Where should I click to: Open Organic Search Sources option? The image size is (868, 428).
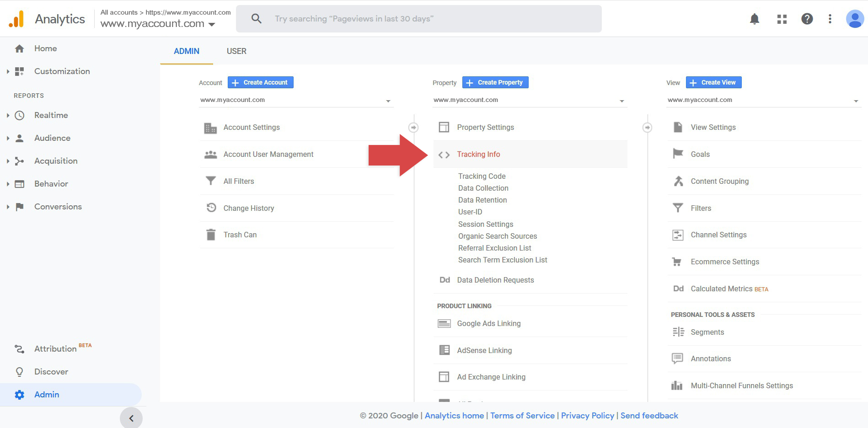pos(498,236)
